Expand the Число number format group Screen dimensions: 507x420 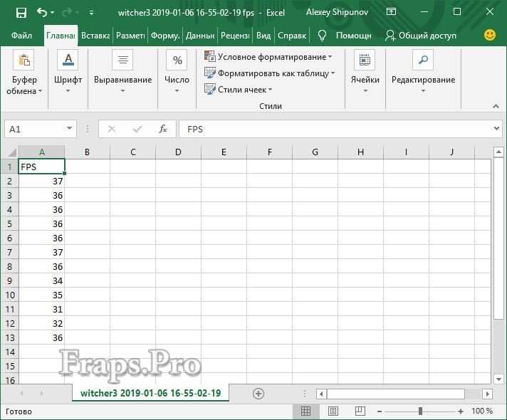pos(177,73)
